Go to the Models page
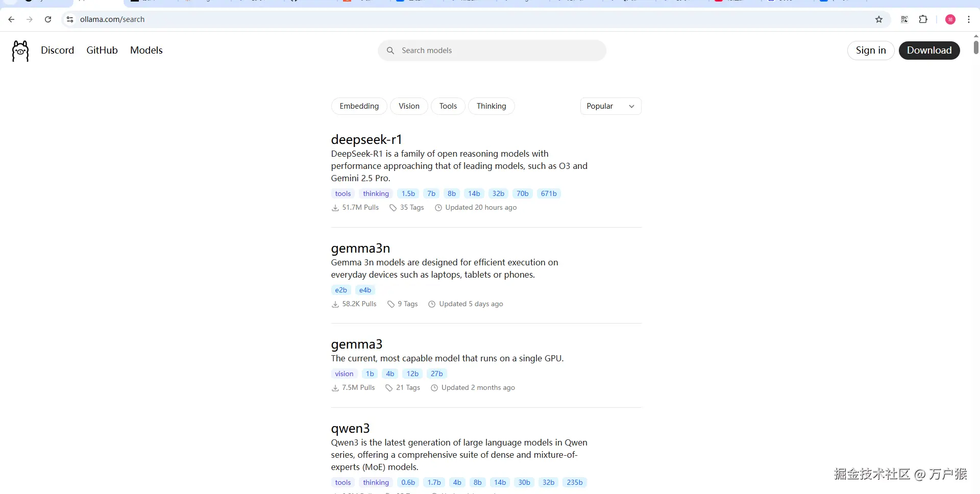The width and height of the screenshot is (980, 494). click(146, 50)
